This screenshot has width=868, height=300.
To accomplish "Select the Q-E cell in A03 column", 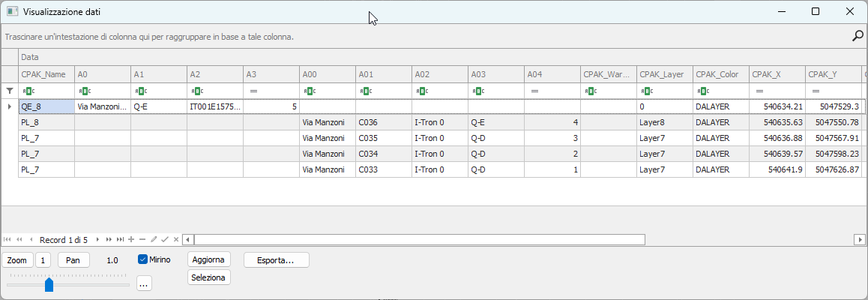I will pyautogui.click(x=496, y=122).
